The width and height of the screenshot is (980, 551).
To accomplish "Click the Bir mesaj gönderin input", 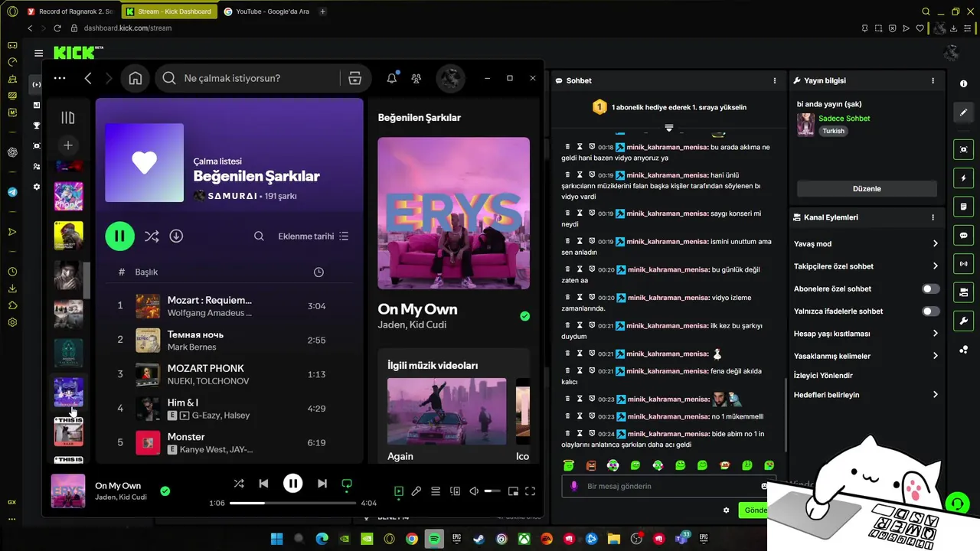I will coord(668,486).
